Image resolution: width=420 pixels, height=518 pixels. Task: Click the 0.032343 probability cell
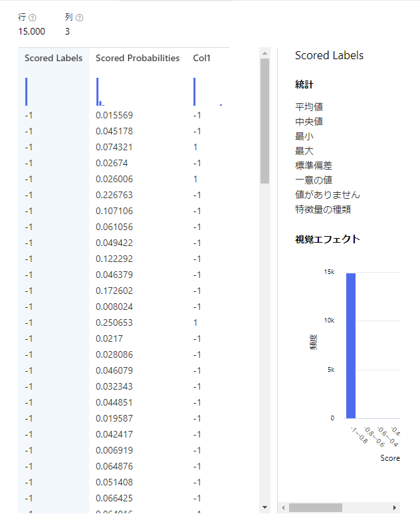pyautogui.click(x=114, y=386)
